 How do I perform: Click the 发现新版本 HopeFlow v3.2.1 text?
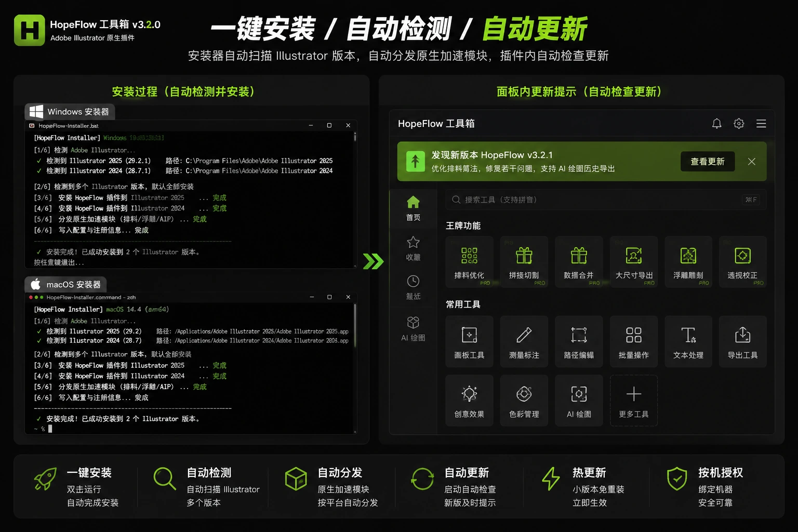click(x=492, y=155)
